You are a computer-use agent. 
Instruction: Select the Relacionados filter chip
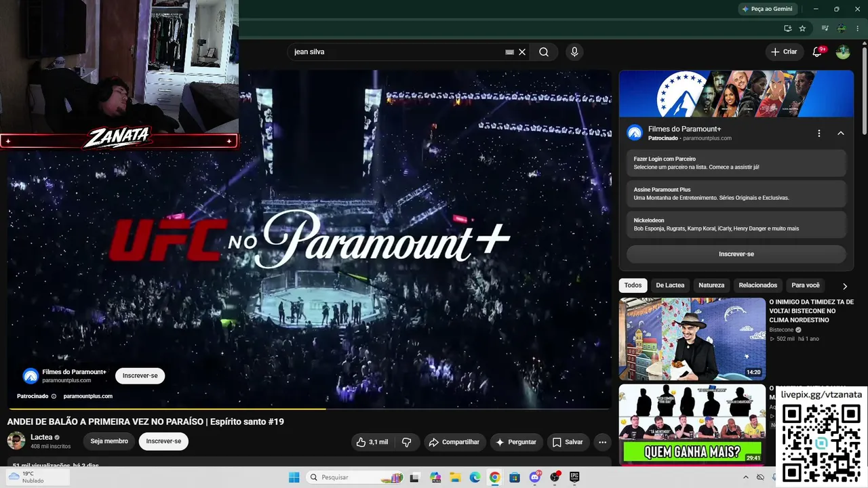coord(758,285)
